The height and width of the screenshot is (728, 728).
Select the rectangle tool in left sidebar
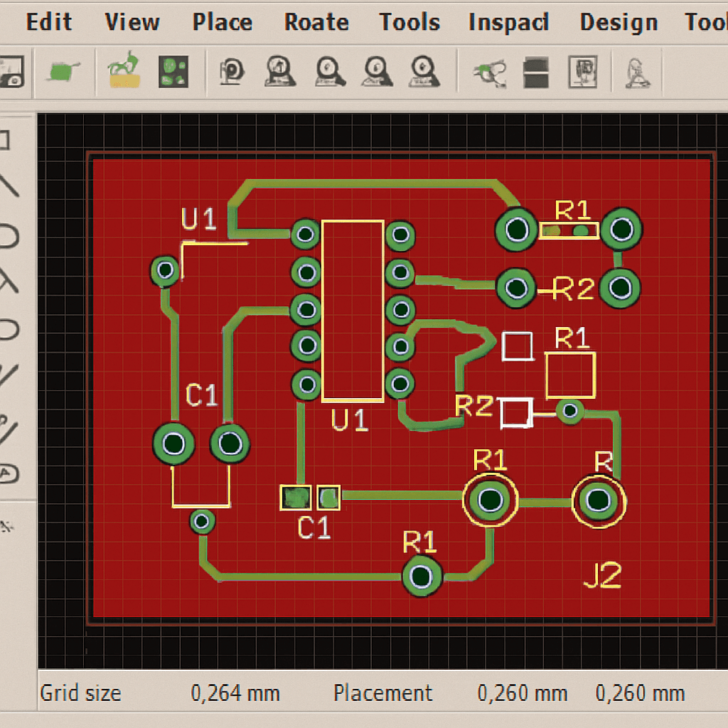pyautogui.click(x=4, y=140)
